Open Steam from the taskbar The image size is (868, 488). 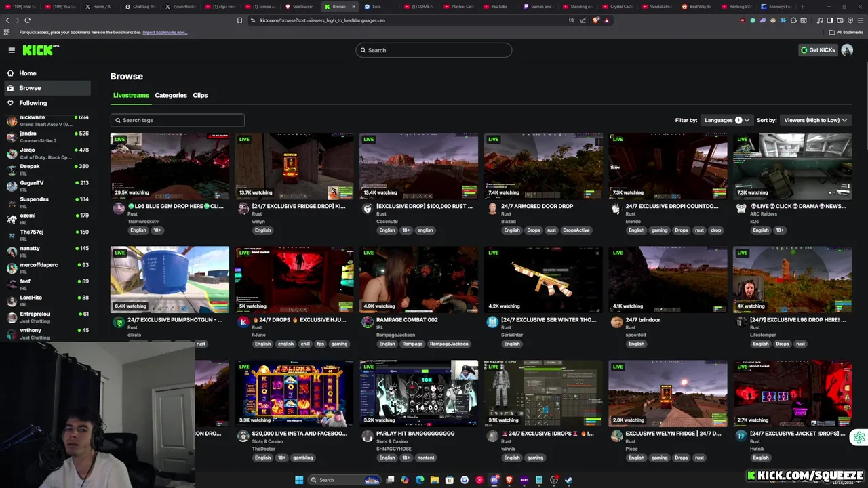click(568, 480)
